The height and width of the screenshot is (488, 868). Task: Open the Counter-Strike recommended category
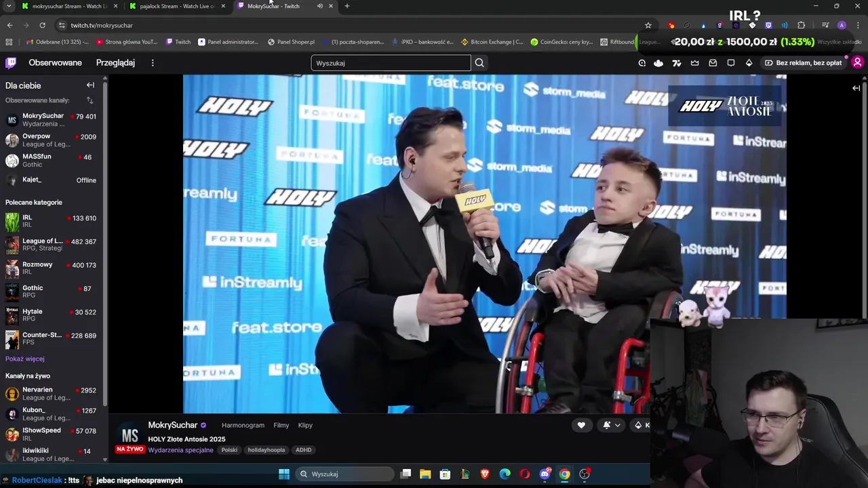tap(52, 339)
